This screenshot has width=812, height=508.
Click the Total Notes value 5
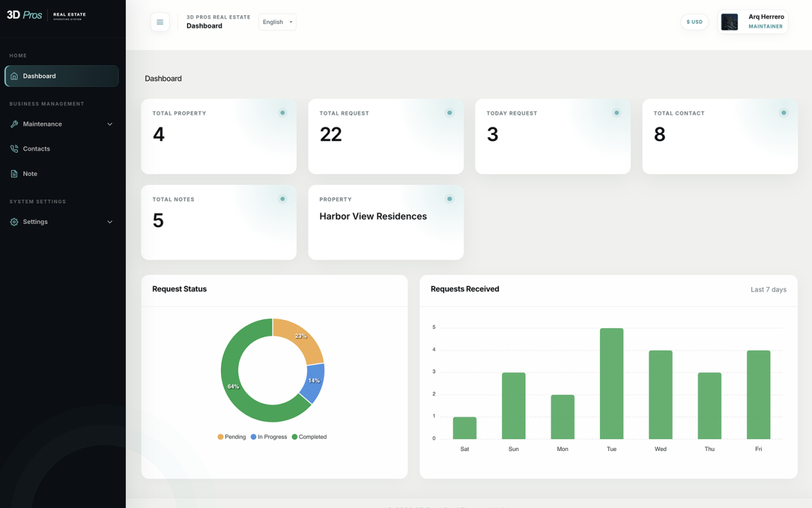(x=158, y=220)
